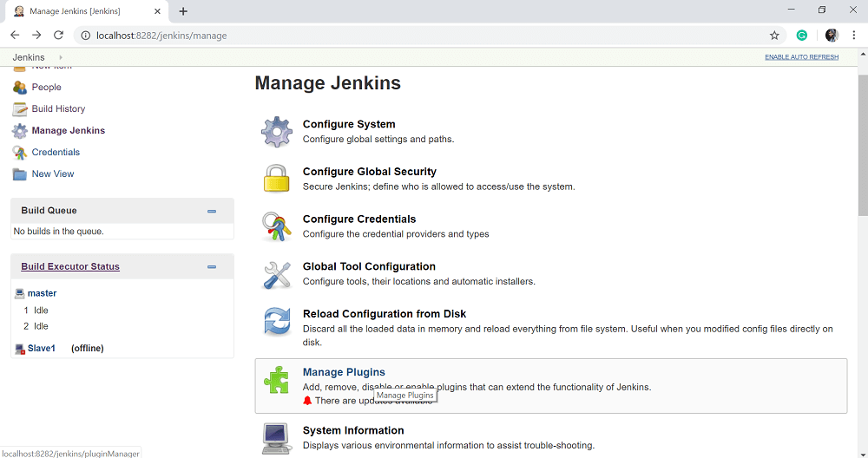This screenshot has height=458, width=868.
Task: Click the Global Tool Configuration wrench icon
Action: 277,274
